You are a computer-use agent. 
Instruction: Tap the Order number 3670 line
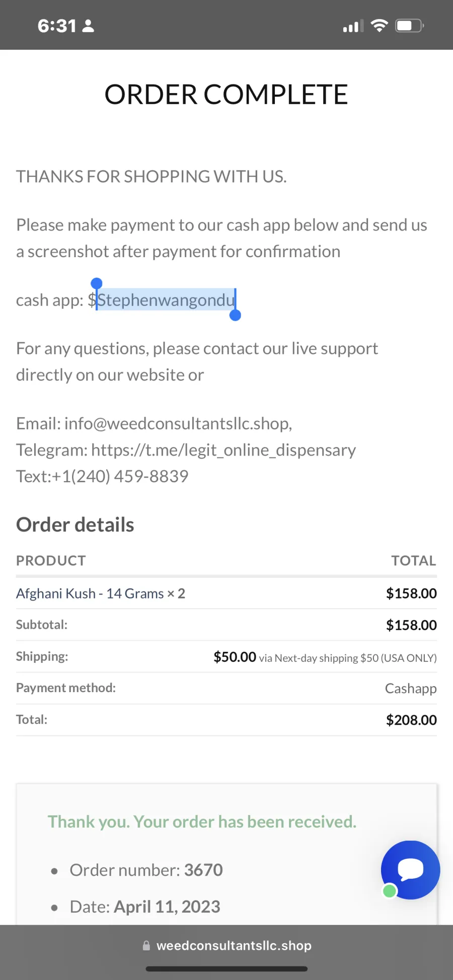click(146, 870)
